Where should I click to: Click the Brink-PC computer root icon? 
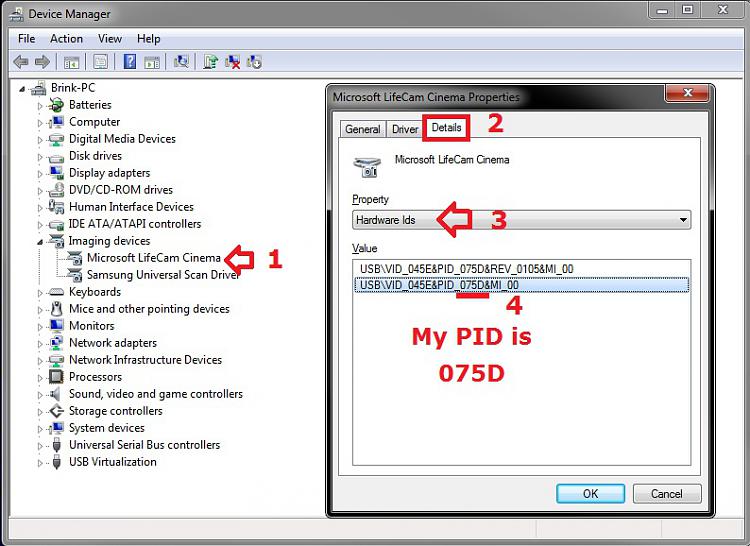pos(38,88)
